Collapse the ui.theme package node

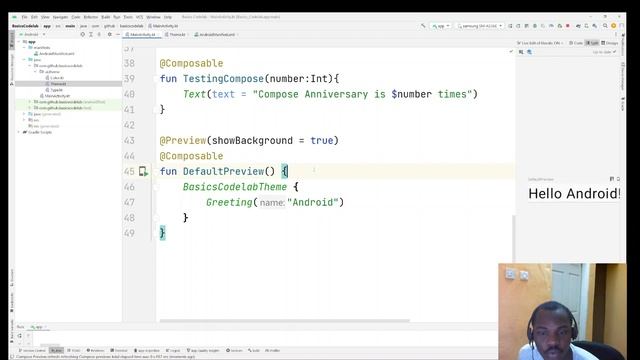pos(36,72)
